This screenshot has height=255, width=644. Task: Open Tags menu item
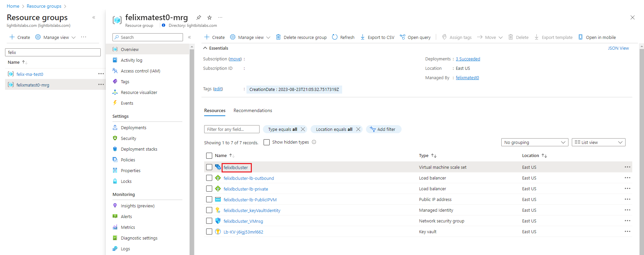point(125,82)
